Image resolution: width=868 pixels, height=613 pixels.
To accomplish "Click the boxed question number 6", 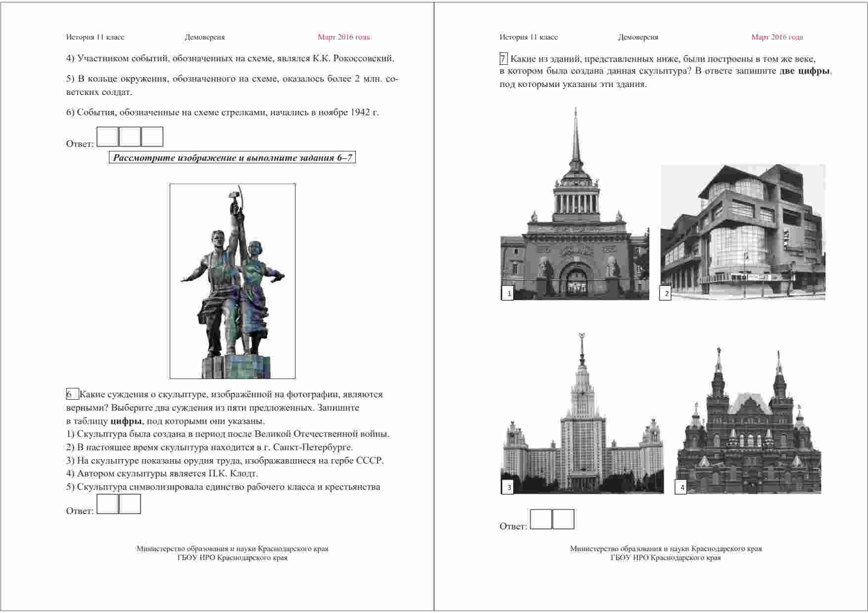I will pos(72,394).
